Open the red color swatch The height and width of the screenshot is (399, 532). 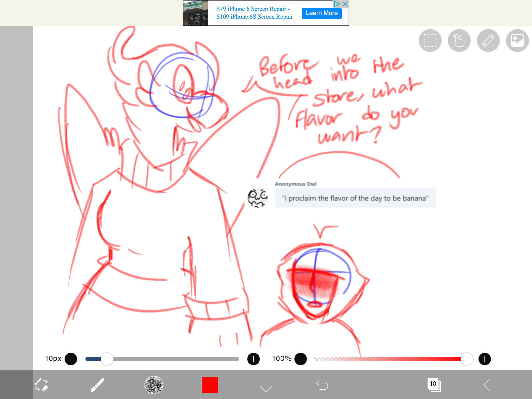tap(210, 385)
